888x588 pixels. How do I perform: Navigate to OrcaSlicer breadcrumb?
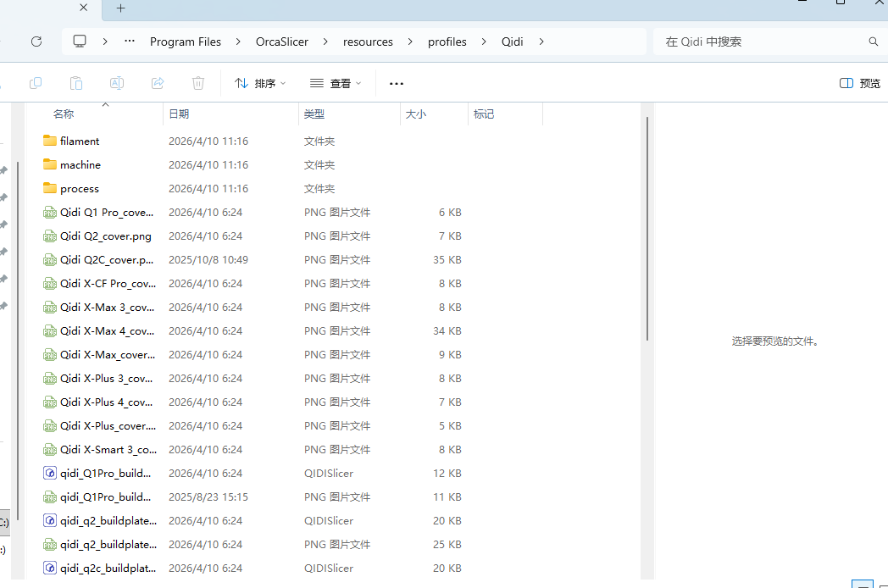click(x=282, y=42)
